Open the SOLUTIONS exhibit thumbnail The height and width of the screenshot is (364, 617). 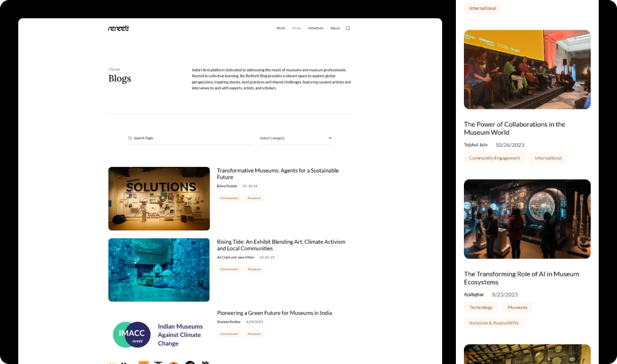(x=159, y=198)
